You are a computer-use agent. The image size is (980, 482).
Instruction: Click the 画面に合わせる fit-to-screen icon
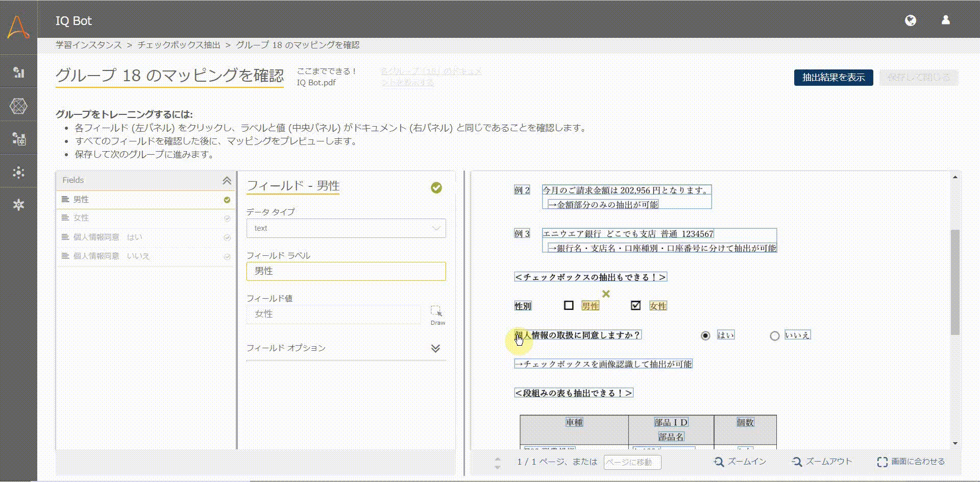click(883, 461)
